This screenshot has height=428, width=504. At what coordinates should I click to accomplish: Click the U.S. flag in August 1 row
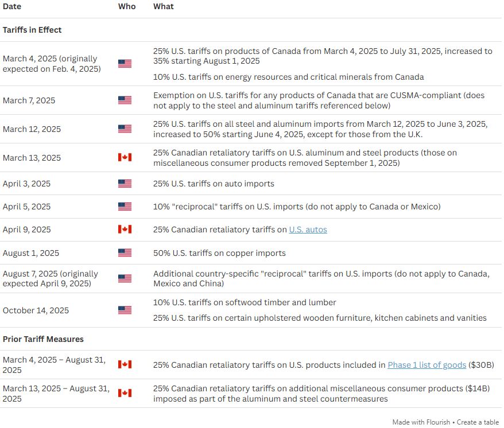point(125,253)
